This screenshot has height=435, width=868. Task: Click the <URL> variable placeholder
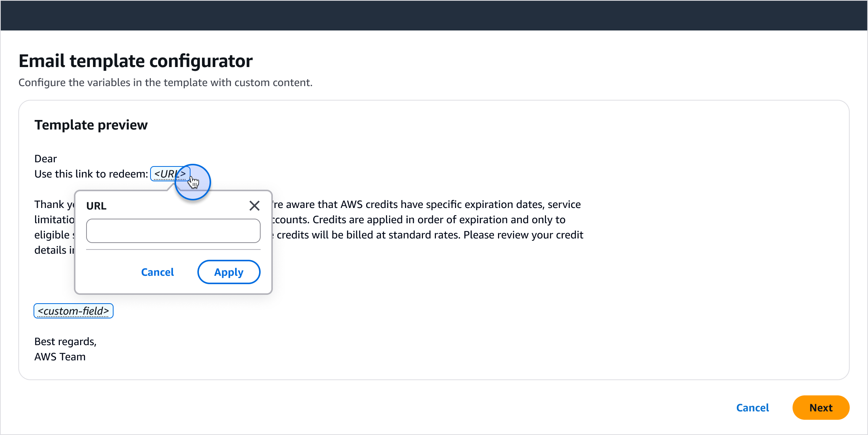[x=170, y=174]
